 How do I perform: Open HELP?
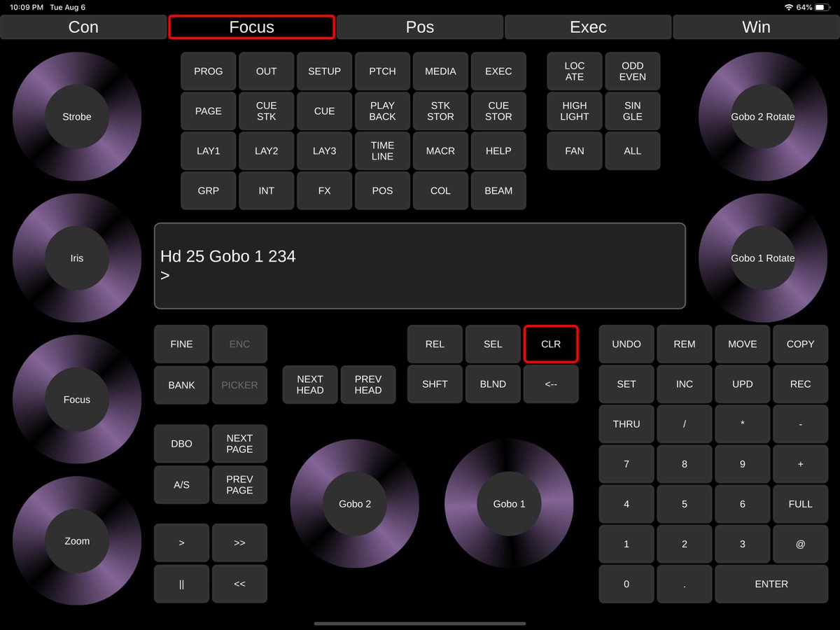[498, 151]
